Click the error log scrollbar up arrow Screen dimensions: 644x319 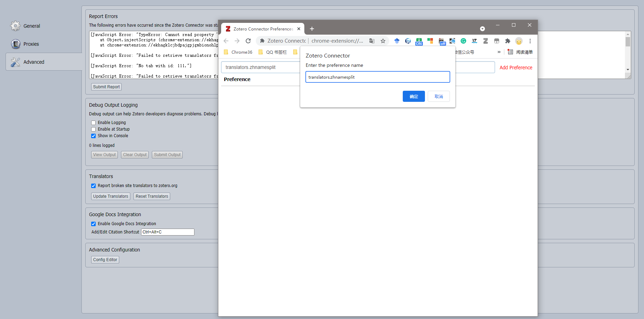tap(628, 34)
